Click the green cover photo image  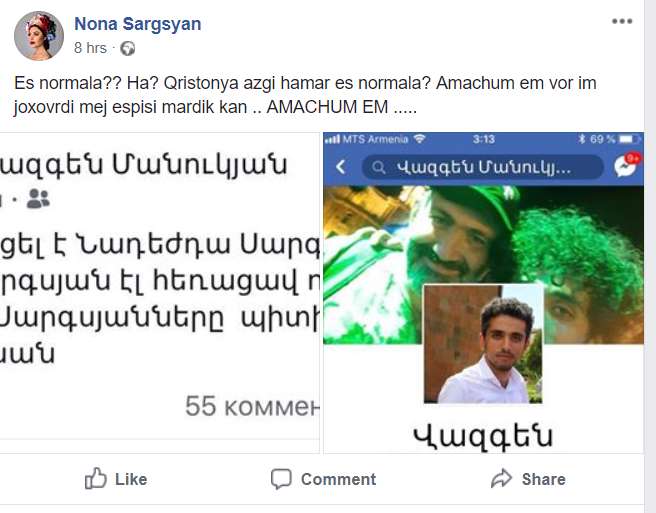click(484, 265)
